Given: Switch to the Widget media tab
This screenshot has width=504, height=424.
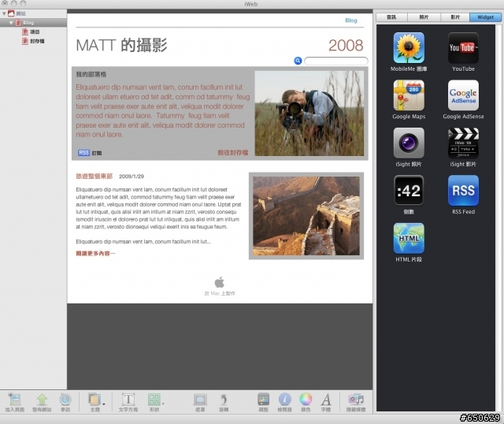Looking at the screenshot, I should point(485,17).
